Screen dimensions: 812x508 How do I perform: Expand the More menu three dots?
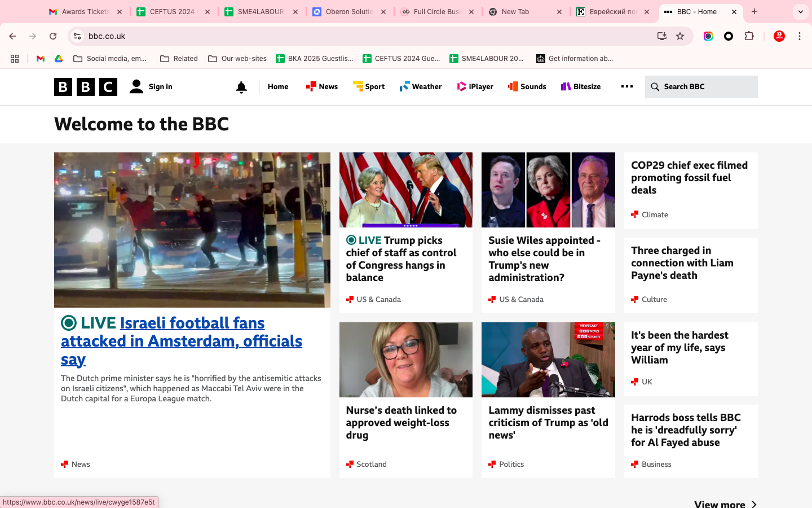click(x=626, y=87)
